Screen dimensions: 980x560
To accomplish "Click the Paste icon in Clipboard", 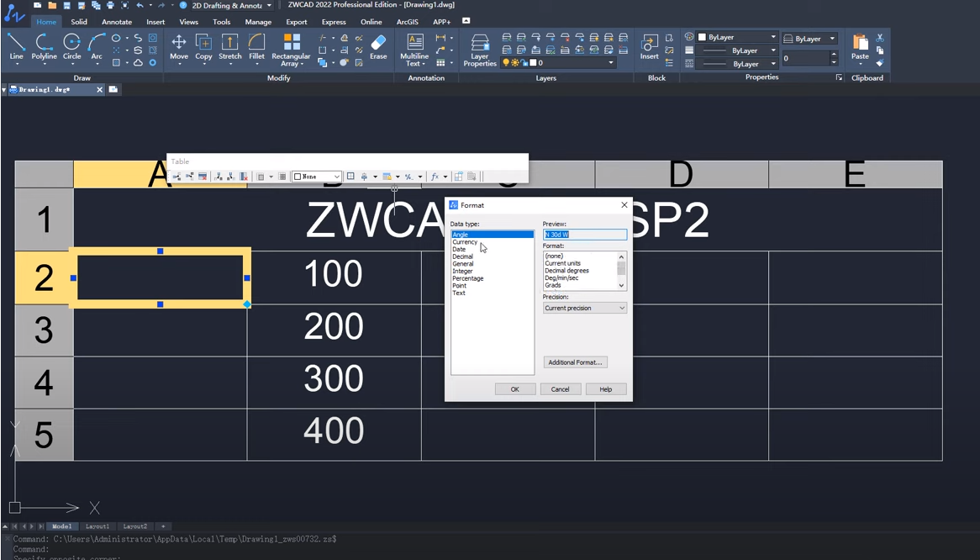I will click(860, 47).
